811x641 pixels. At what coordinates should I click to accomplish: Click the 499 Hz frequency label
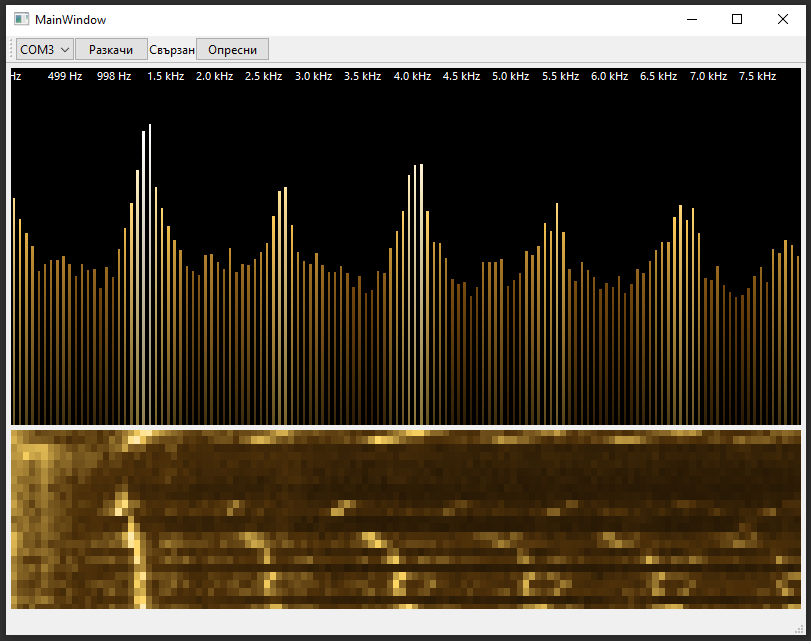click(x=65, y=76)
